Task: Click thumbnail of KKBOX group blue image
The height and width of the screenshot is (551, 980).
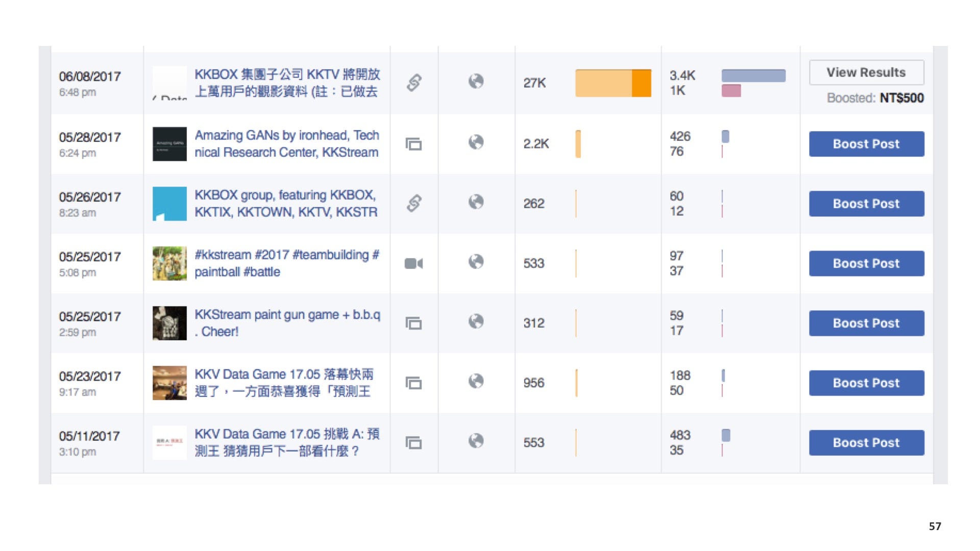Action: coord(169,204)
